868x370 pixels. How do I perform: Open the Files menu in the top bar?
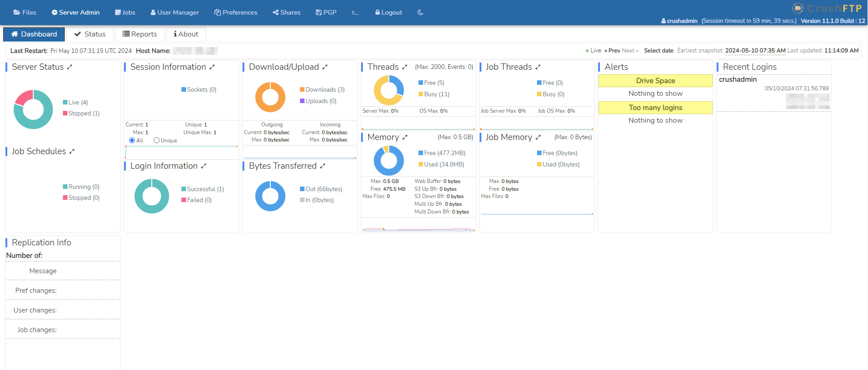[x=25, y=12]
